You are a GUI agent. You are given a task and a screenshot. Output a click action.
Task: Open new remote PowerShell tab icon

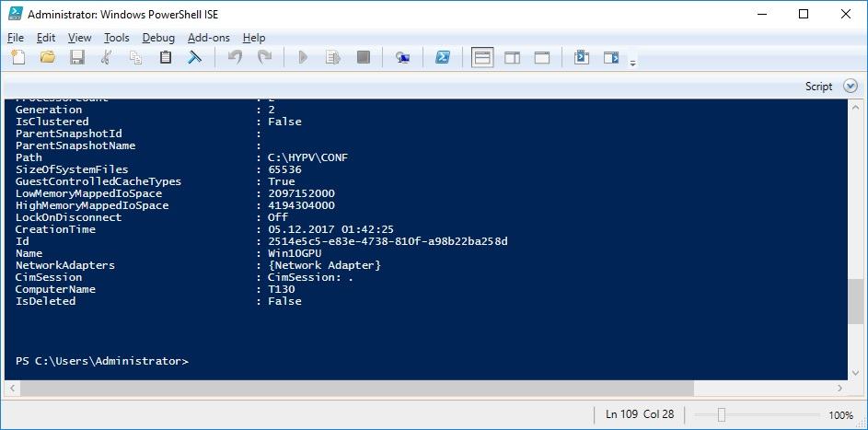[403, 58]
